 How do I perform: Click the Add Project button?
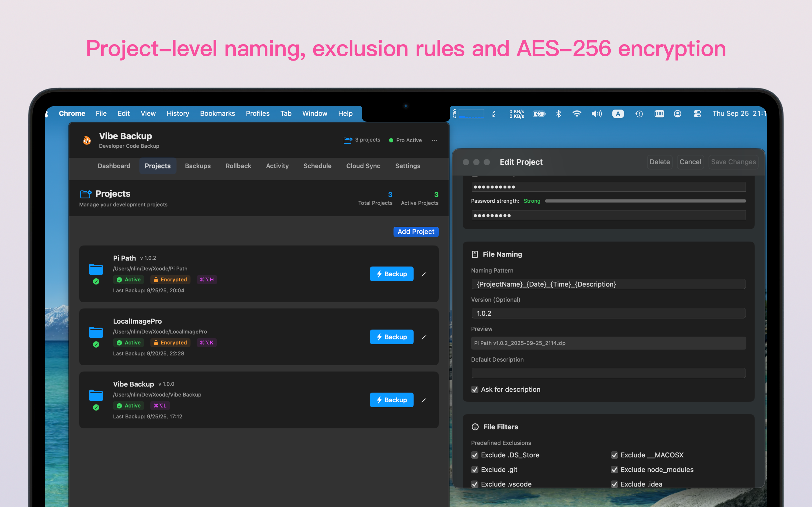click(x=416, y=231)
